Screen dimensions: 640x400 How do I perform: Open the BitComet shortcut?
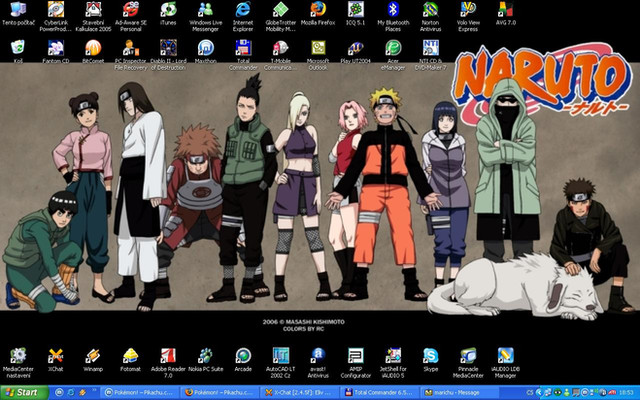[x=93, y=51]
